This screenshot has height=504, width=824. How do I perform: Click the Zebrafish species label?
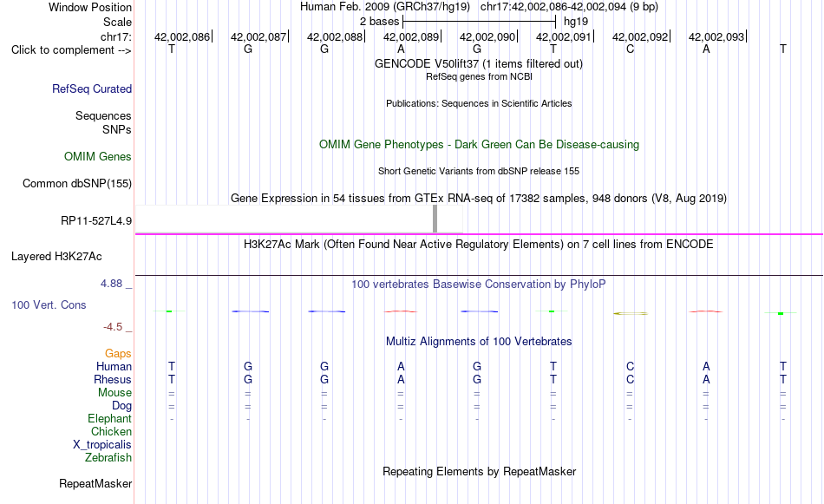pyautogui.click(x=108, y=458)
